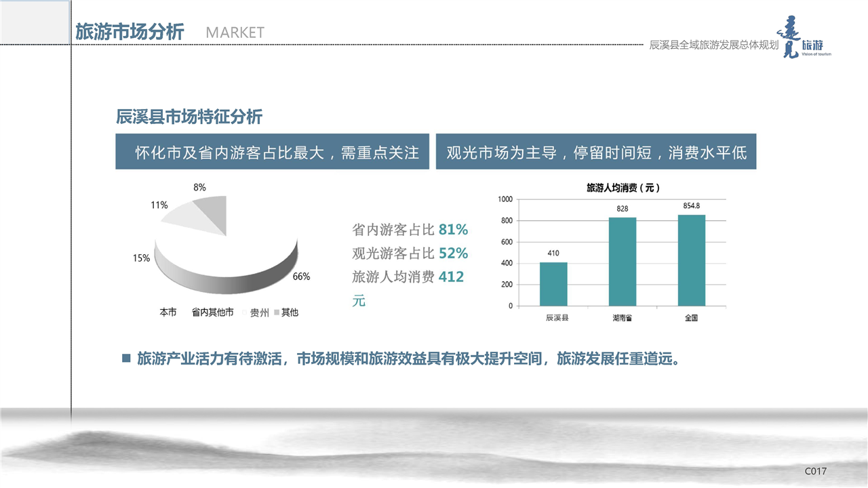Click the 旅游市场分析 slide title
868x488 pixels.
point(130,32)
